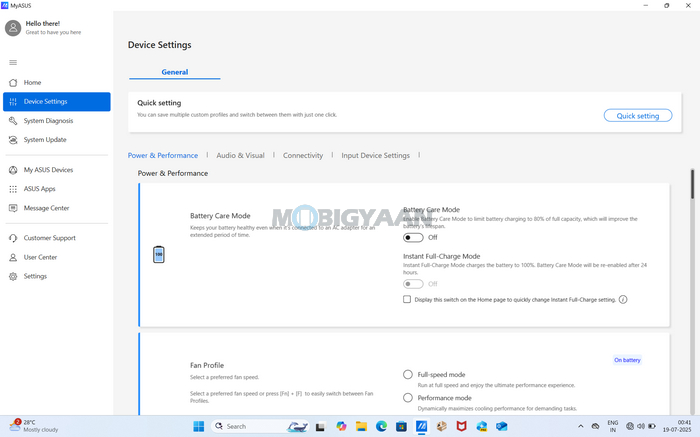700x437 pixels.
Task: Open the weather widget showing 28°C
Action: pyautogui.click(x=34, y=426)
